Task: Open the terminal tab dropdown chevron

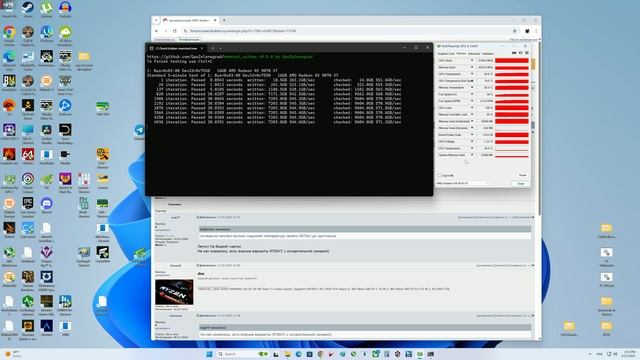Action: [x=220, y=48]
